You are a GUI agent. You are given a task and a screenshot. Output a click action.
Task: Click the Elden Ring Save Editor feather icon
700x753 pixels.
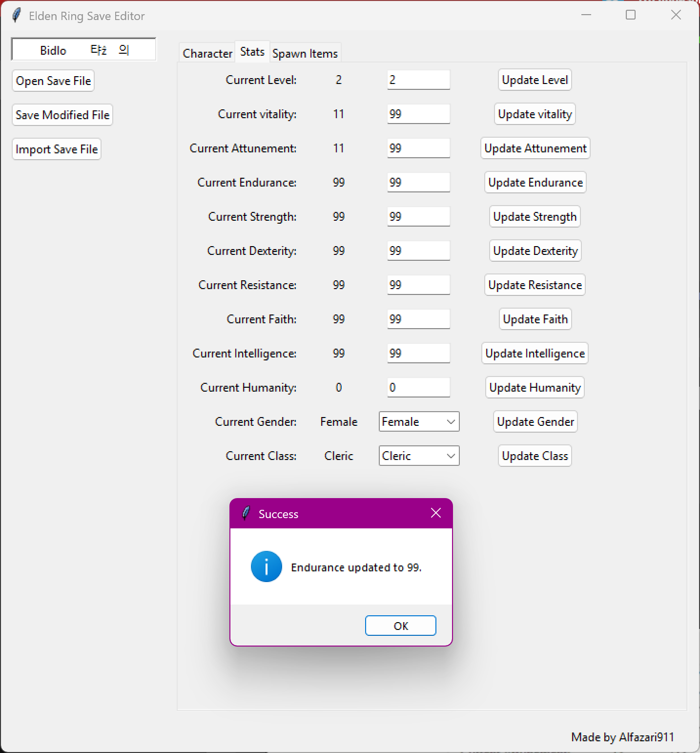click(17, 16)
